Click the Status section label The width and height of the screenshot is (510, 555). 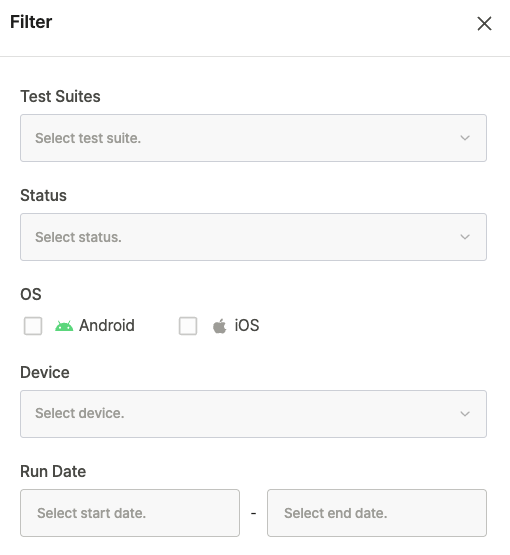point(44,195)
